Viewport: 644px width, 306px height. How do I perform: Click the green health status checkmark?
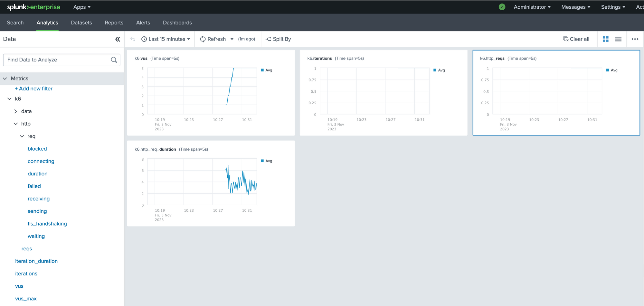click(502, 7)
